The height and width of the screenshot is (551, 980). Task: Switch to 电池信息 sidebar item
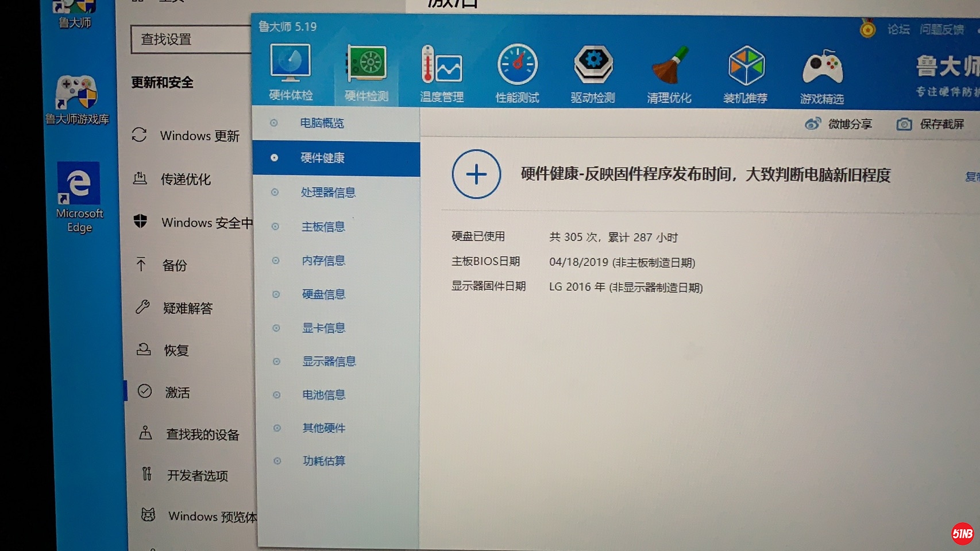[x=323, y=395]
